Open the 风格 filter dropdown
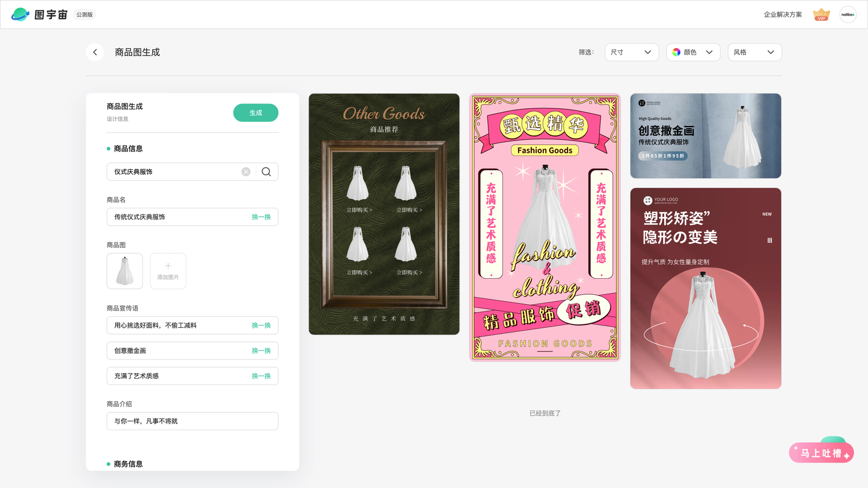 coord(755,52)
